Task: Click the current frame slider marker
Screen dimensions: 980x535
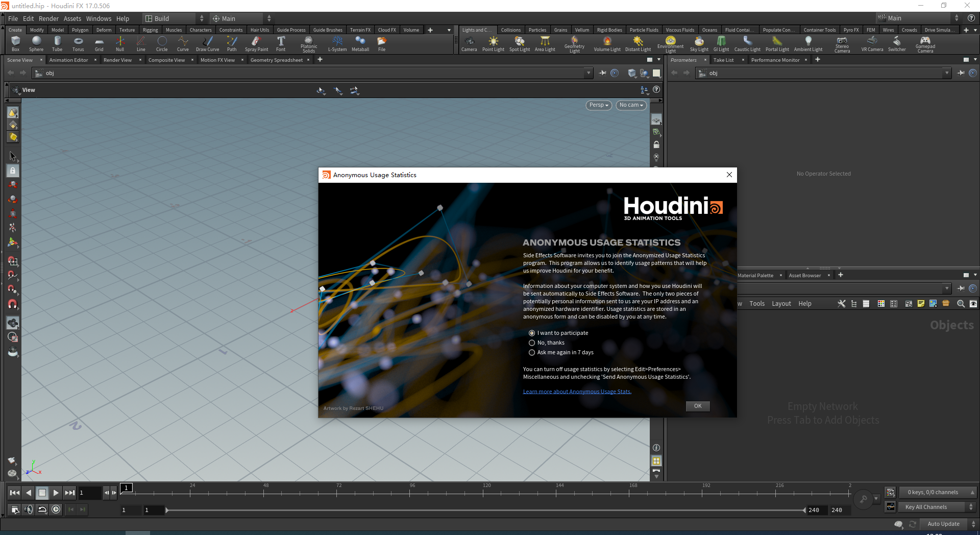Action: (x=127, y=488)
